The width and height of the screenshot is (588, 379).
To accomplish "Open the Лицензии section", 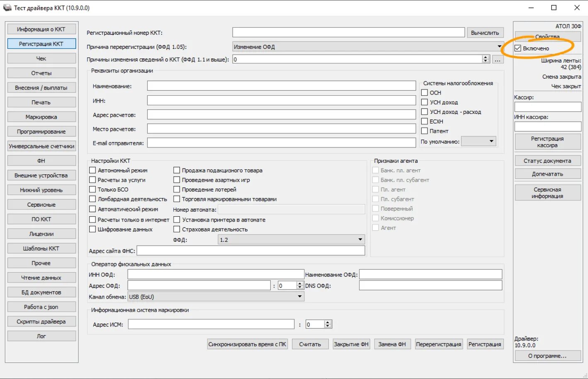I will (x=41, y=234).
